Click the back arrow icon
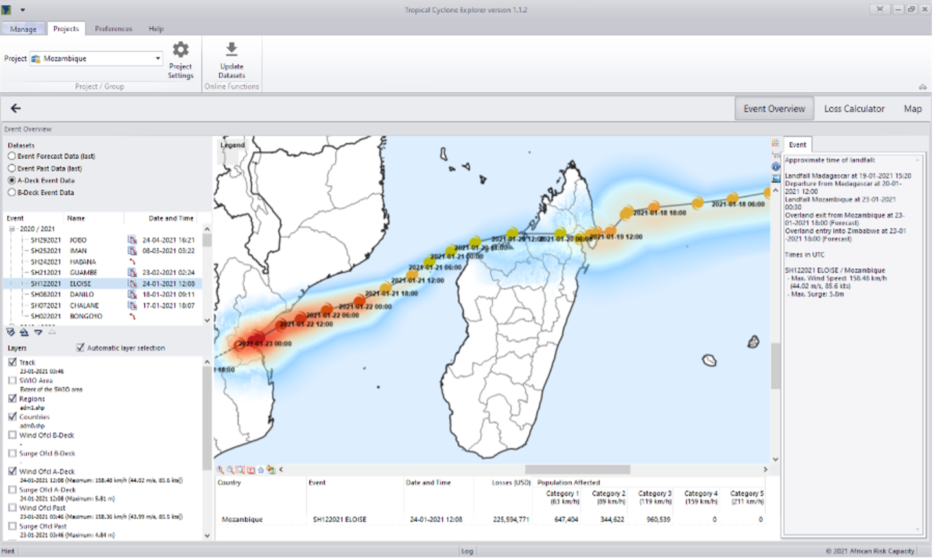The image size is (935, 560). click(16, 108)
